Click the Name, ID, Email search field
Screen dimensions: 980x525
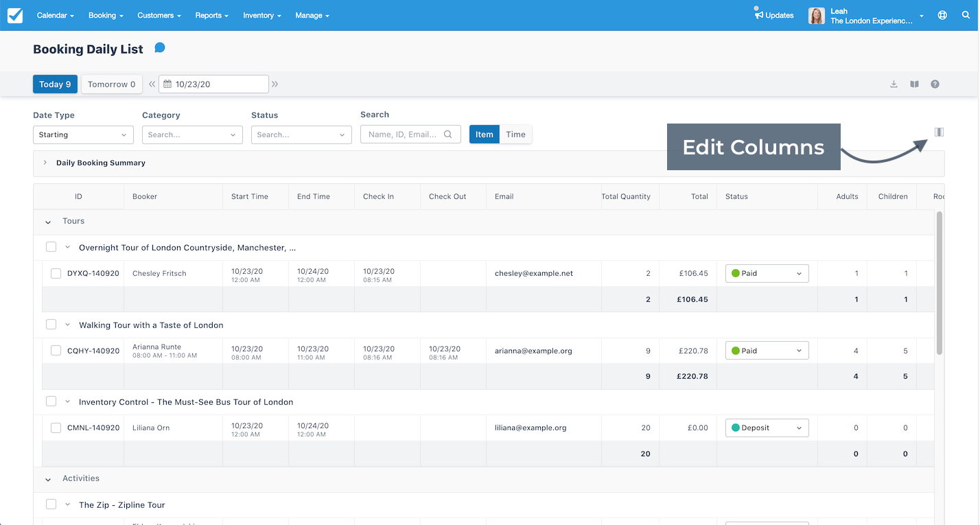coord(410,135)
